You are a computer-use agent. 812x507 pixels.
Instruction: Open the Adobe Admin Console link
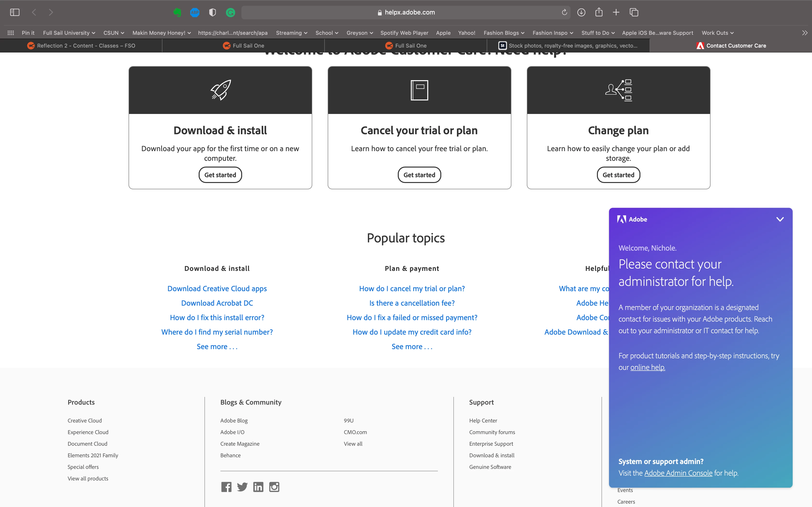click(x=678, y=473)
